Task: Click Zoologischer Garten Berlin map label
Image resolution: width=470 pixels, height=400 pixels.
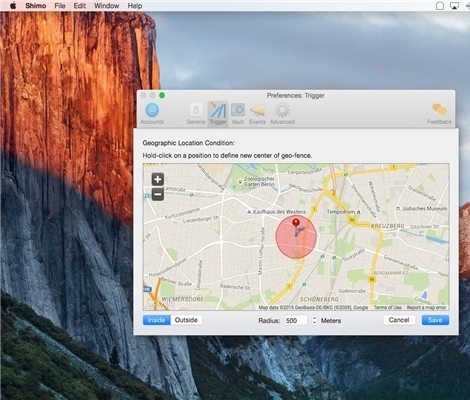Action: click(259, 181)
